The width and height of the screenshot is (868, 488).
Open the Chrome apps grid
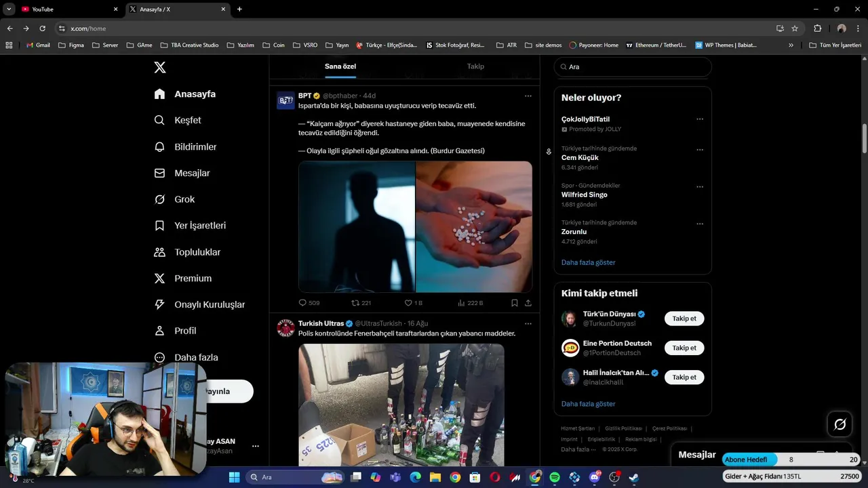click(9, 45)
